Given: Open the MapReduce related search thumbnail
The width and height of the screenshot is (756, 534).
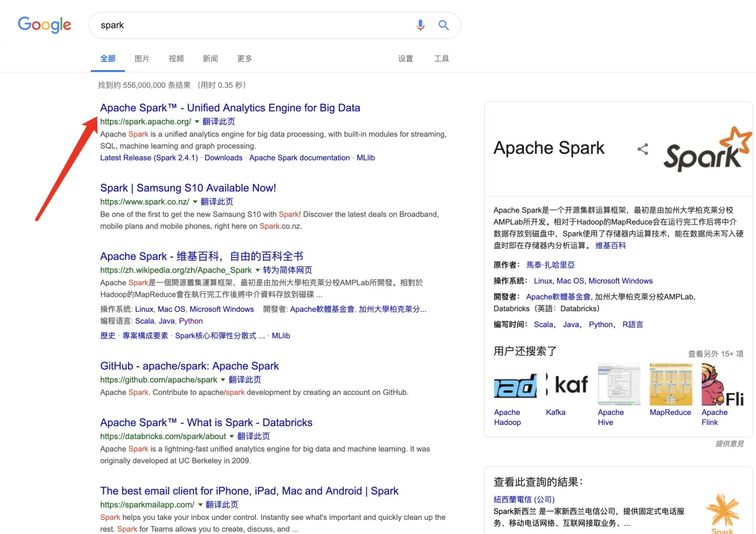Looking at the screenshot, I should click(x=671, y=385).
